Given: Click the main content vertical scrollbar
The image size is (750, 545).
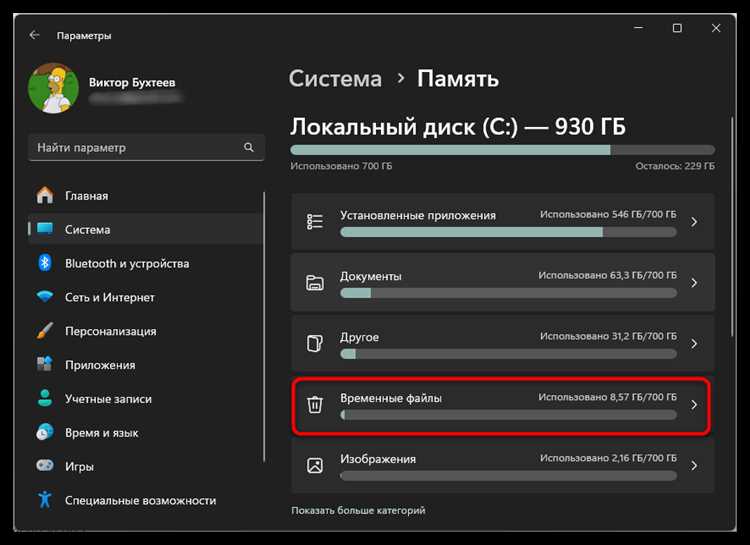Looking at the screenshot, I should [x=732, y=225].
